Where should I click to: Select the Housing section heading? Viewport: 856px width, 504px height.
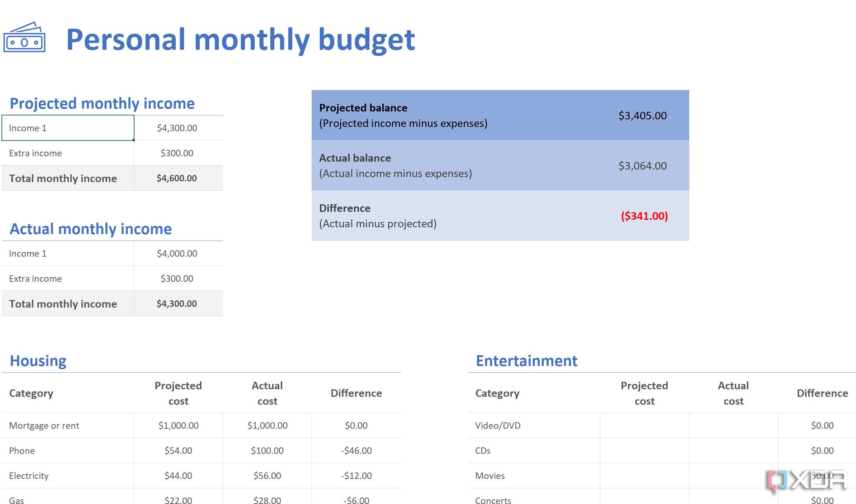point(38,361)
